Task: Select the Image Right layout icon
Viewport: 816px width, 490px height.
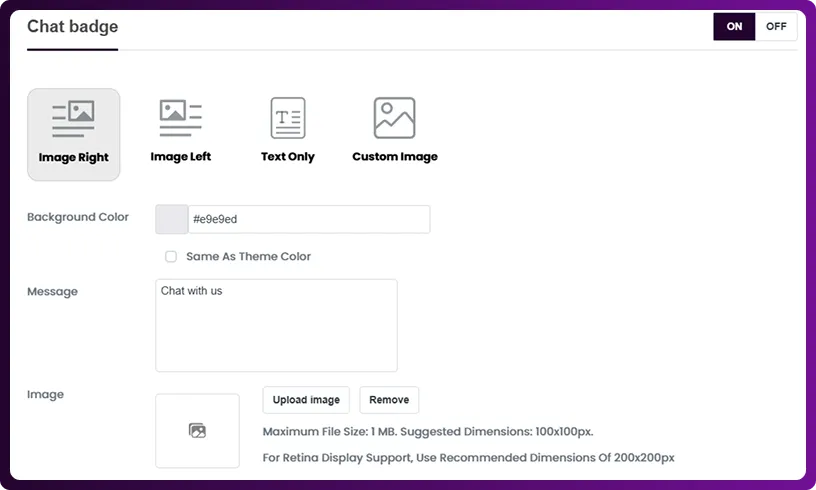Action: click(x=73, y=118)
